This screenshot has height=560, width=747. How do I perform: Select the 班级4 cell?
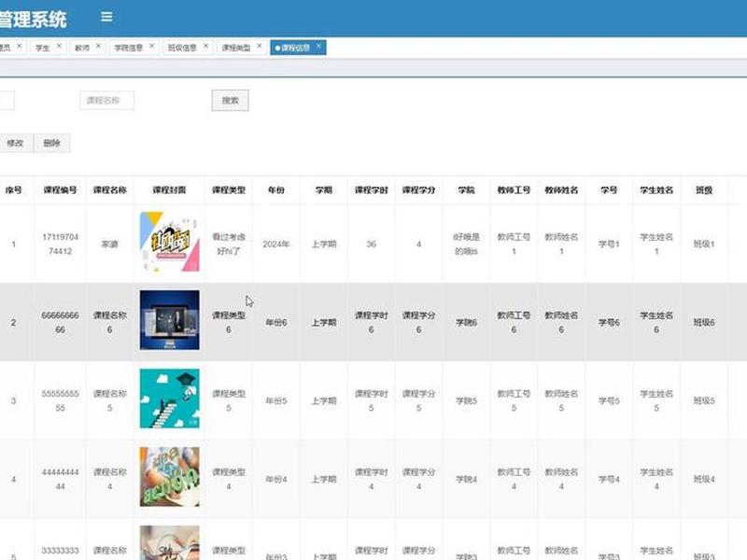coord(704,479)
